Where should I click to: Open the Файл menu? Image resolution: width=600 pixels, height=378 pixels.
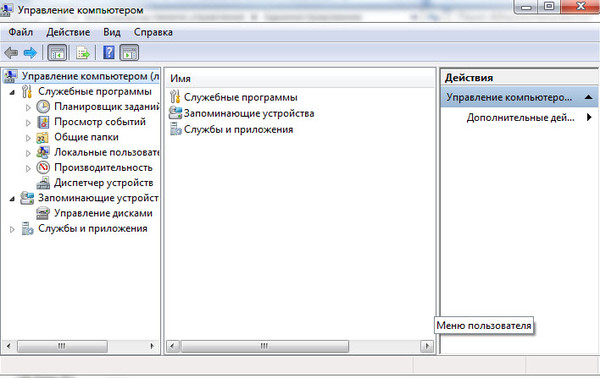point(21,32)
